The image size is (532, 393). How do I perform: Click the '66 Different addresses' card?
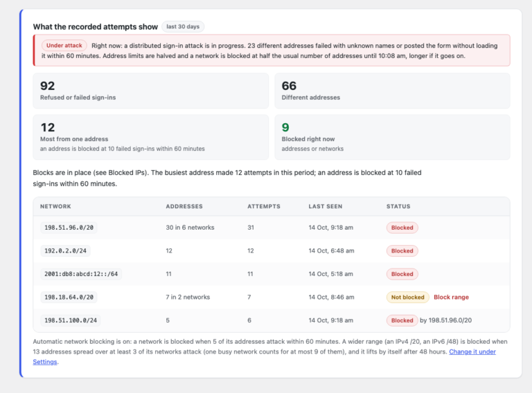tap(392, 91)
